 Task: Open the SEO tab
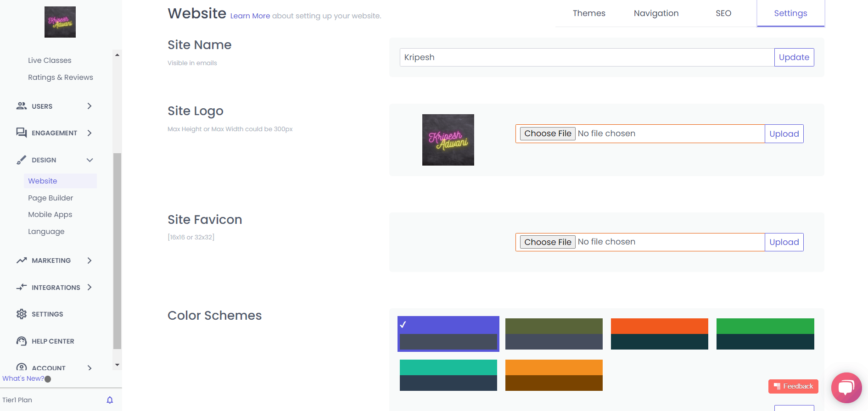[723, 13]
